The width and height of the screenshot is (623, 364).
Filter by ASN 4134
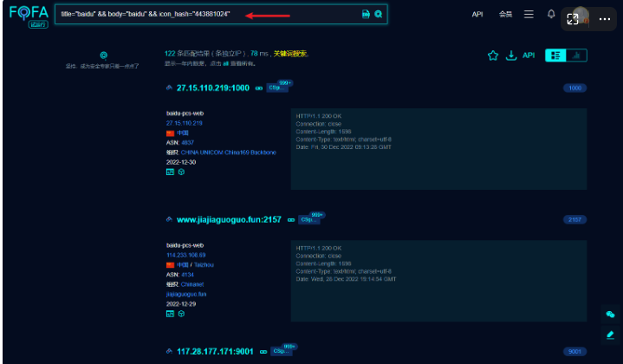point(187,275)
